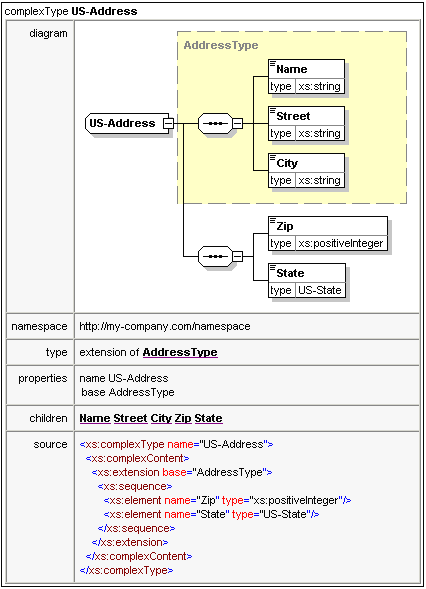Click the 'diagram' row label
The image size is (426, 589).
[x=48, y=34]
